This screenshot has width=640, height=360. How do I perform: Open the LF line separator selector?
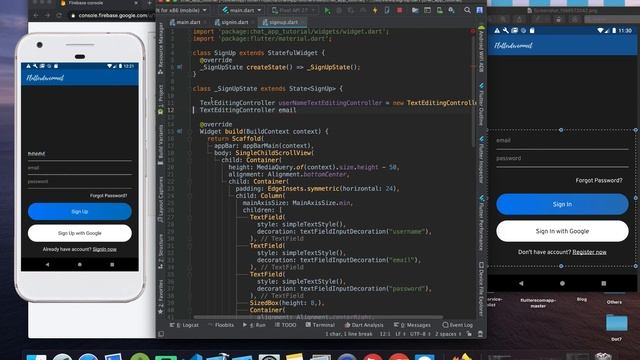tap(400, 334)
